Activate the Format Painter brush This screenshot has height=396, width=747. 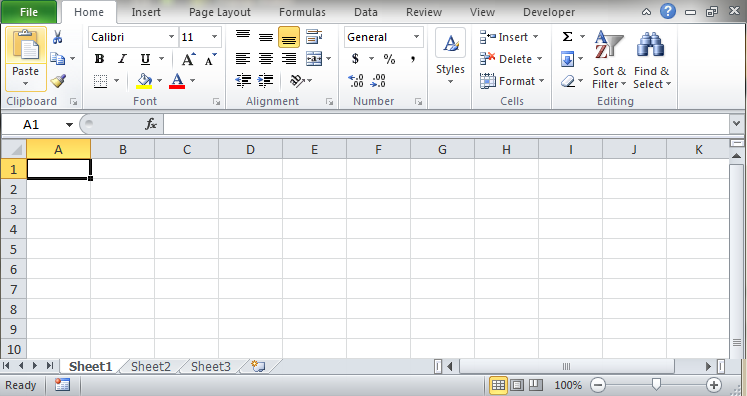(x=58, y=81)
